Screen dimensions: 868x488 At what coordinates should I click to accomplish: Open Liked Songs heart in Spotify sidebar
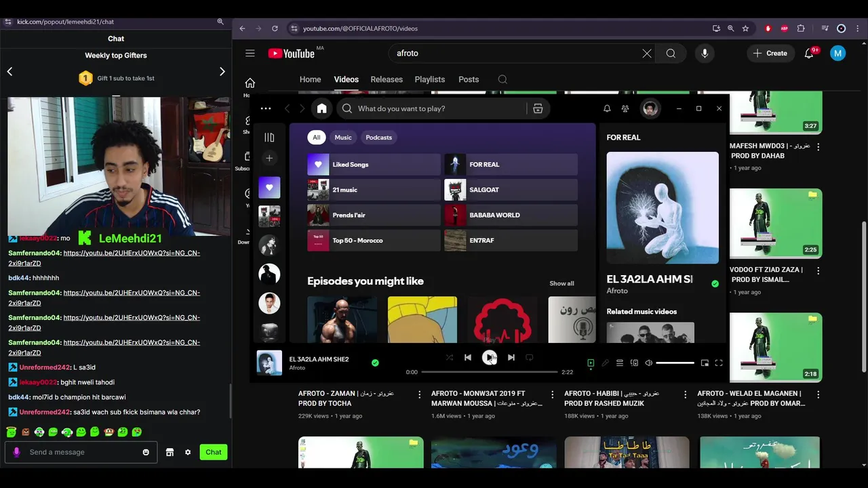click(269, 187)
